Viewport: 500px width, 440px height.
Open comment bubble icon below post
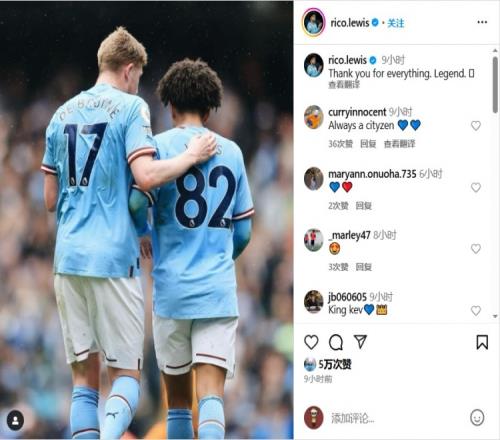tap(336, 342)
